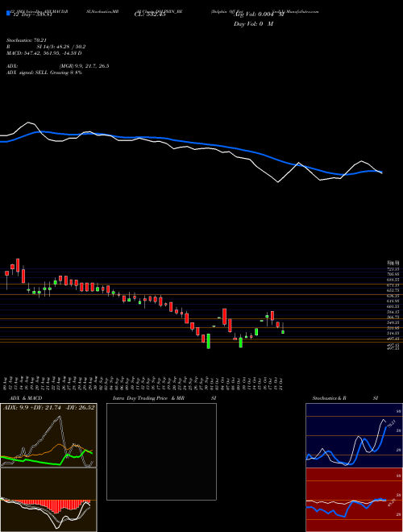Click the 'Stochastics & R SI' panel title
The width and height of the screenshot is (403, 532).
click(345, 398)
